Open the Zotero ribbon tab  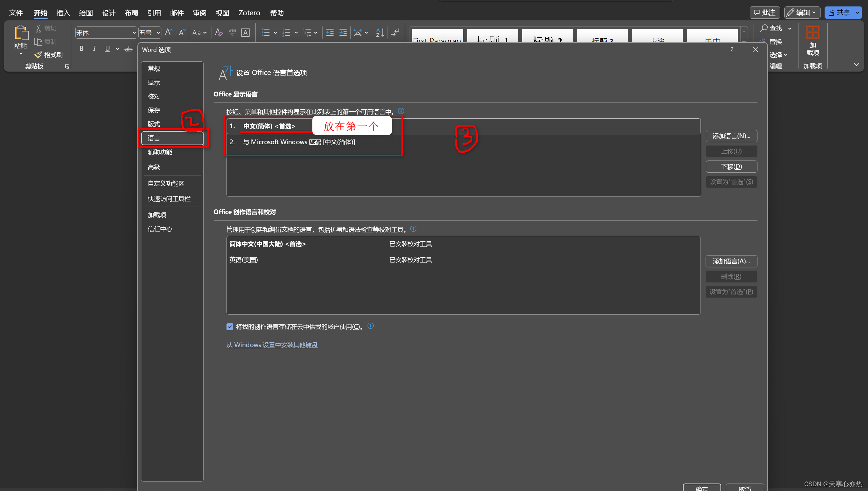click(x=249, y=13)
